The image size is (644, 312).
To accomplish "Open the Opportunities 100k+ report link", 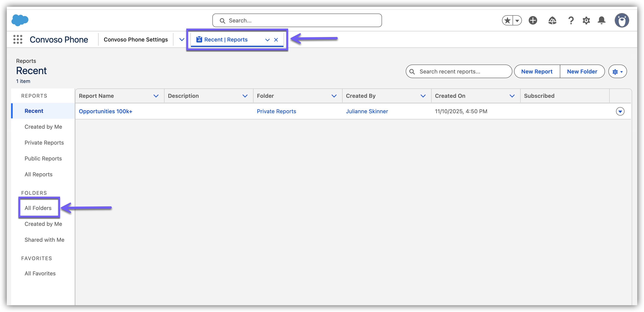I will [x=106, y=111].
